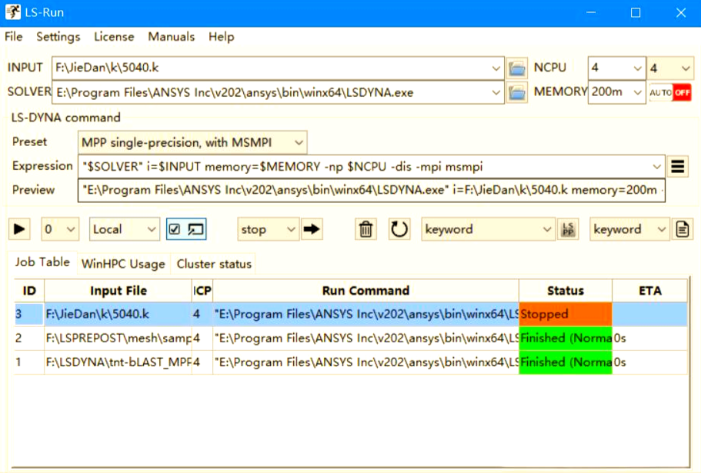Toggle the checkbox terminal window button
This screenshot has width=701, height=473.
click(x=185, y=229)
